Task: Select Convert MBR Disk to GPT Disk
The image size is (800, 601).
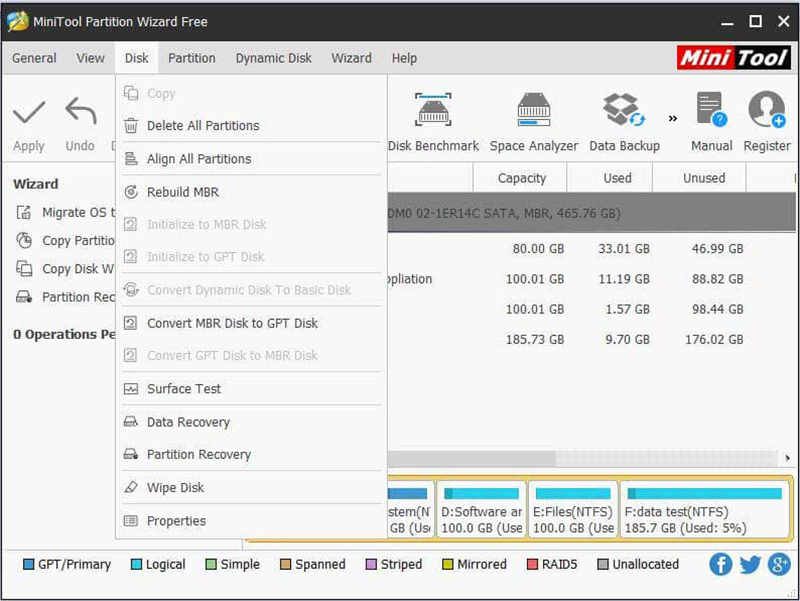Action: pyautogui.click(x=229, y=322)
